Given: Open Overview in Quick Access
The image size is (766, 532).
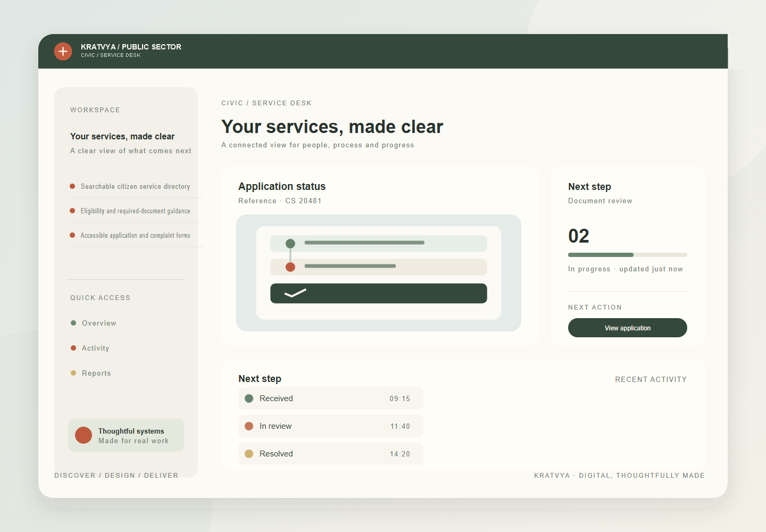Looking at the screenshot, I should tap(99, 323).
